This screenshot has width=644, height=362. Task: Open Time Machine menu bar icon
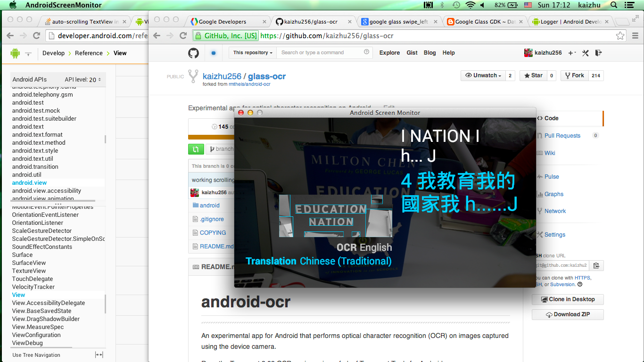click(456, 5)
